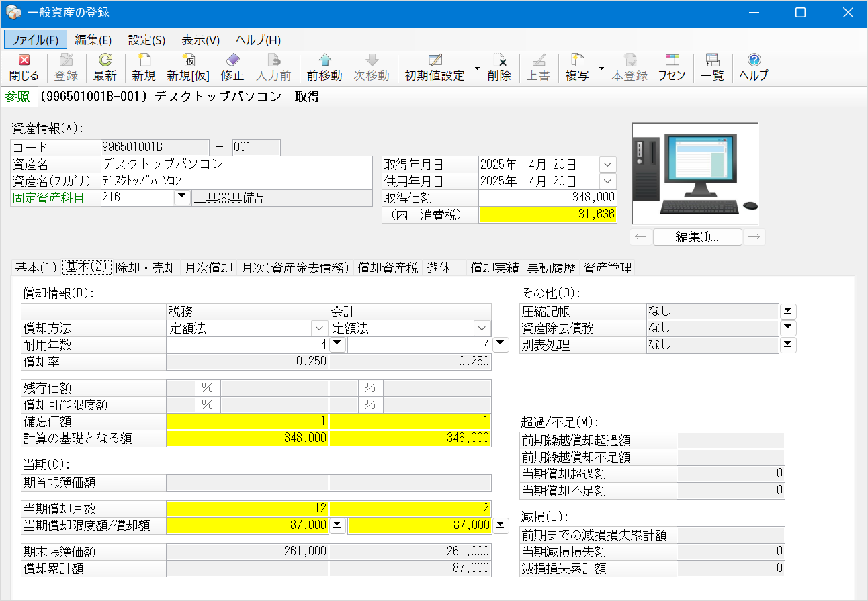The height and width of the screenshot is (601, 868).
Task: Open the 税務 耐用年数 selector button
Action: point(338,345)
